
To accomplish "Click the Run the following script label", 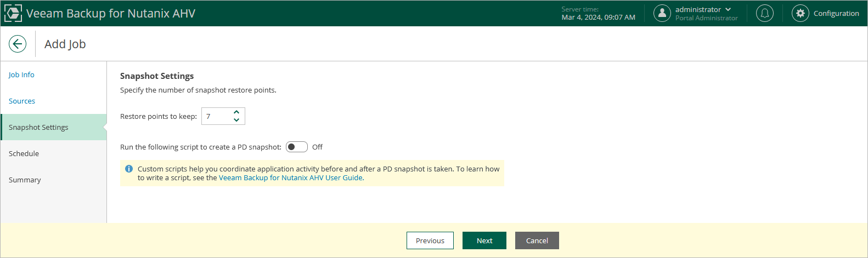I will pos(201,147).
